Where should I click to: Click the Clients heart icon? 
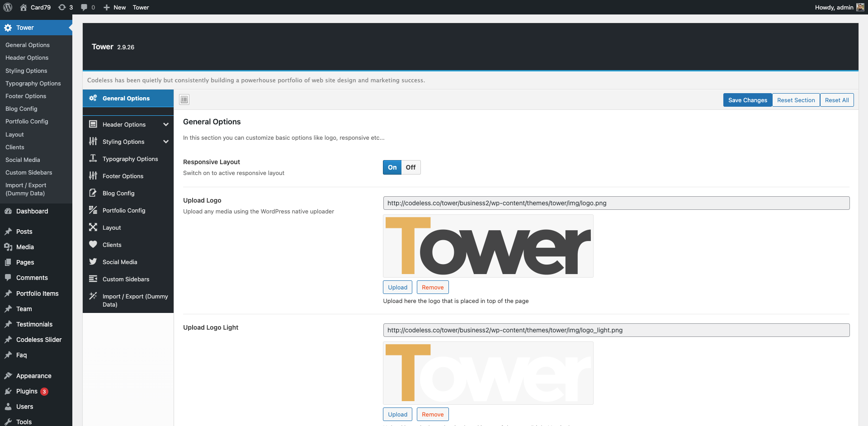pyautogui.click(x=93, y=245)
